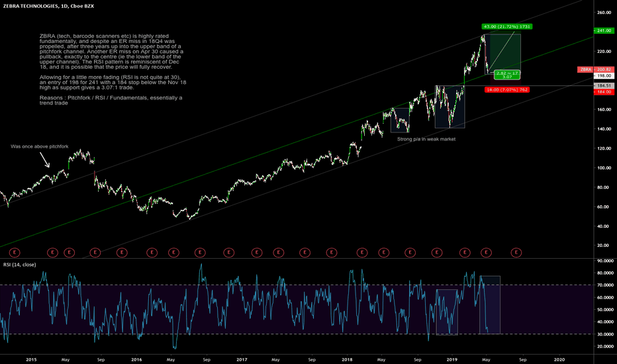617x364 pixels.
Task: Select the red 14.00 (7.07%) stop label
Action: pos(507,90)
